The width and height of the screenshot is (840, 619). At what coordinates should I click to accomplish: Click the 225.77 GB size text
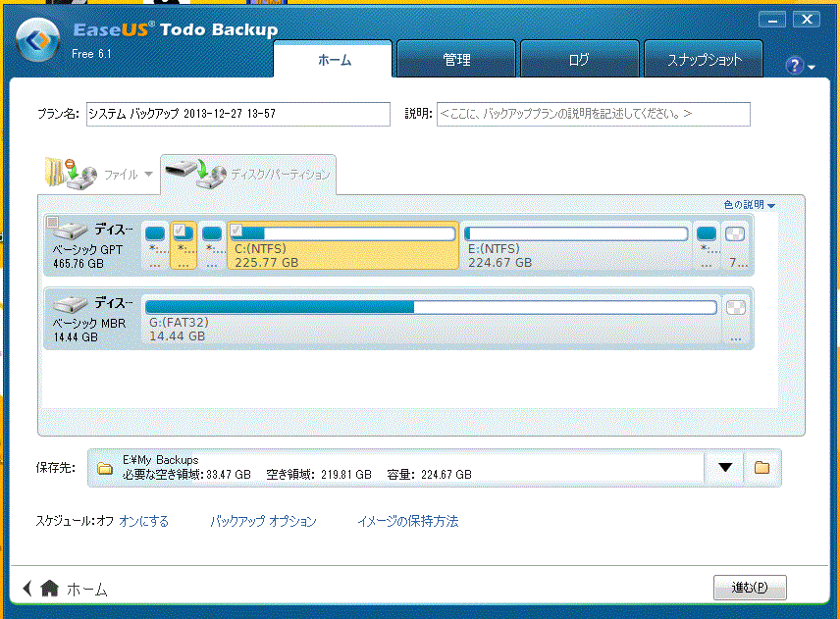266,262
